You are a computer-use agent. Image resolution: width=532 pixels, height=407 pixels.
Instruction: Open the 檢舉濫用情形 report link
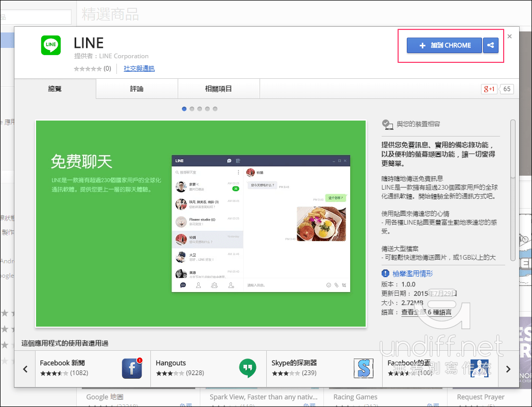pos(413,274)
